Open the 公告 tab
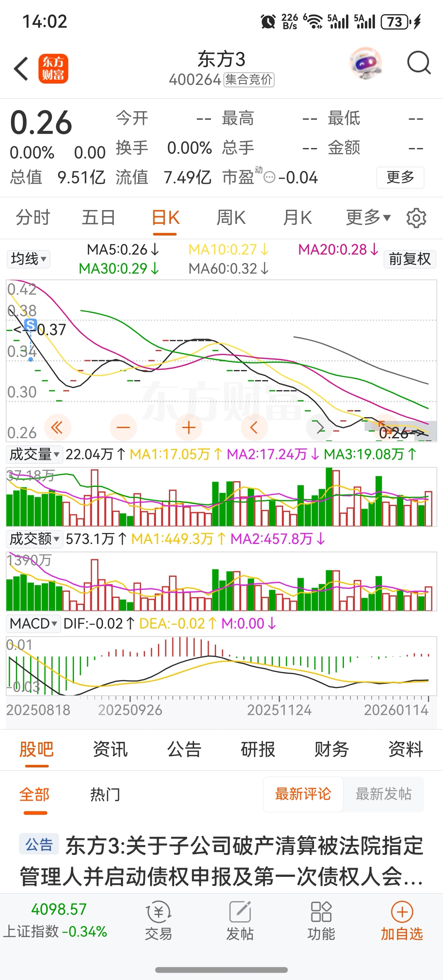 pos(184,750)
